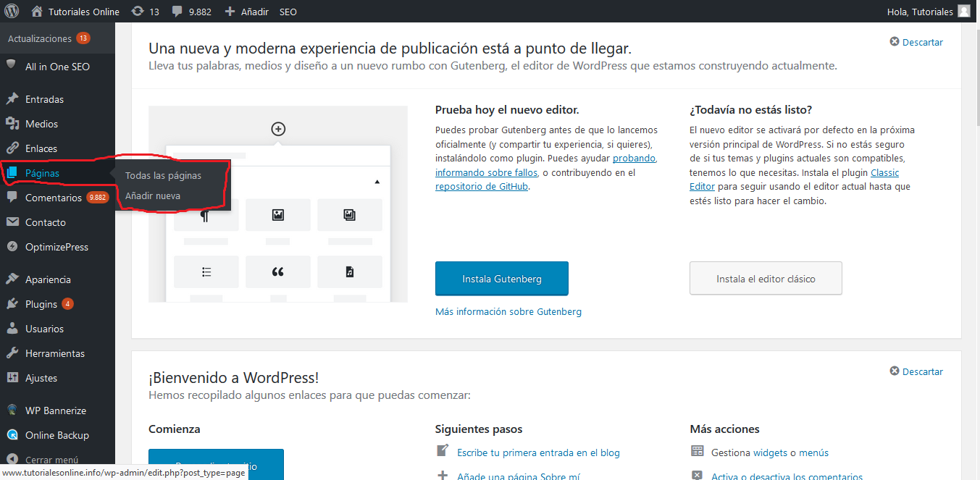Open the Ajustes sidebar menu text
The height and width of the screenshot is (480, 980).
pyautogui.click(x=41, y=378)
